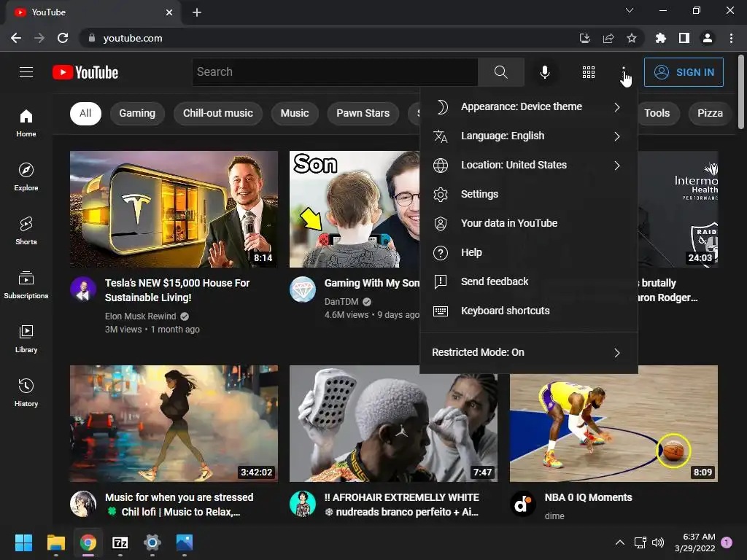Open 7-Zip from taskbar
Viewport: 747px width, 560px height.
tap(120, 542)
